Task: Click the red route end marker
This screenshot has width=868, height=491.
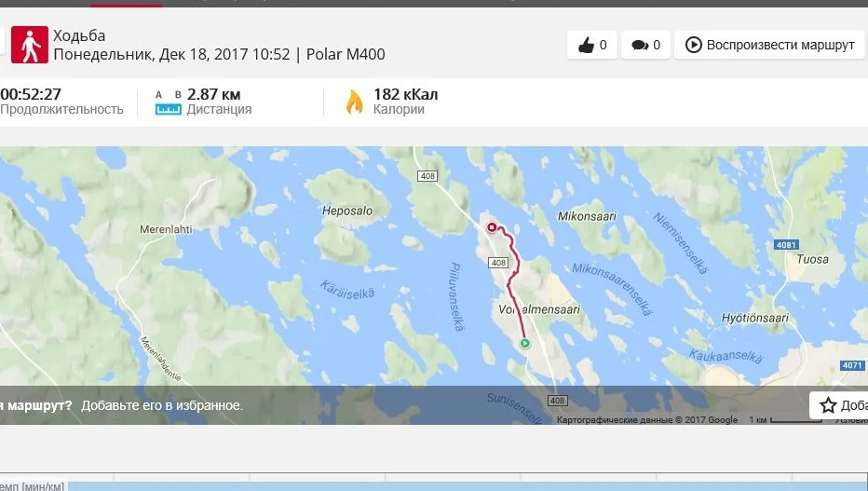Action: click(492, 227)
